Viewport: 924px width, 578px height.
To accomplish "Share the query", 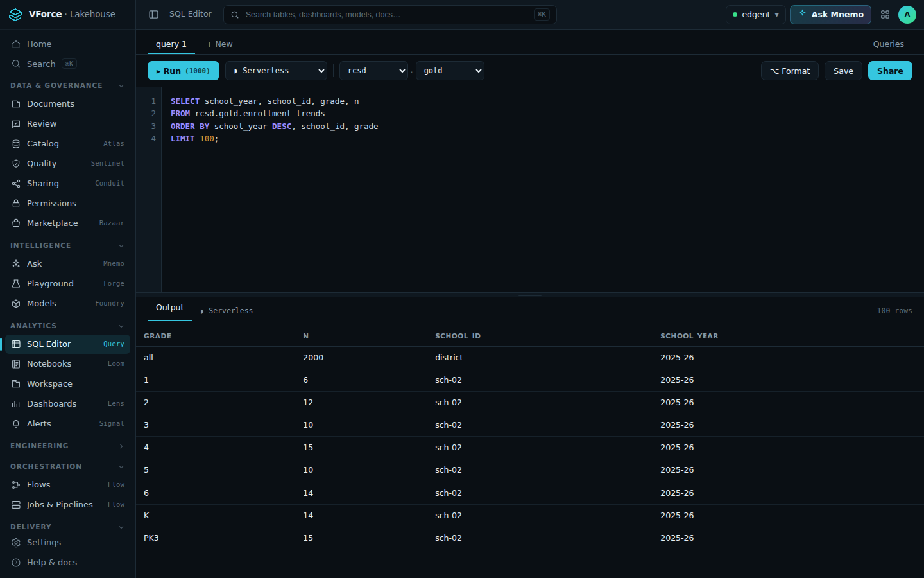I will 890,71.
